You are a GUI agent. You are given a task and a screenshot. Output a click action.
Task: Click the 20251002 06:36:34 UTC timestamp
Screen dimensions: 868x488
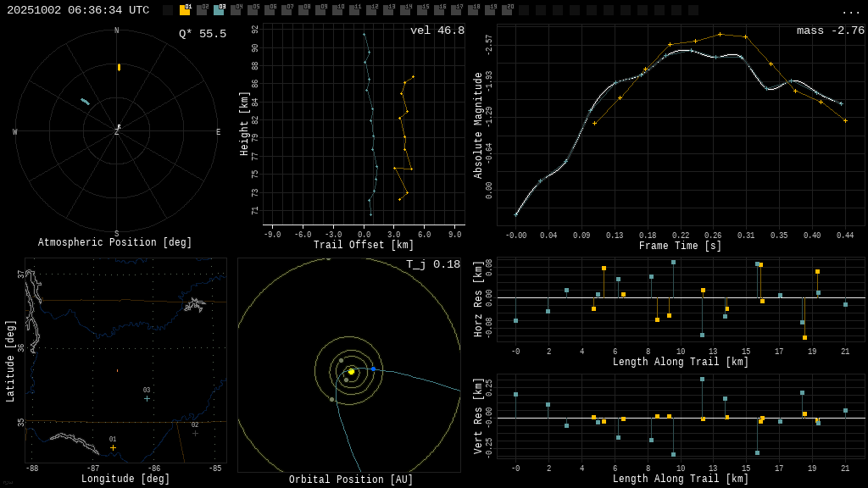point(78,10)
